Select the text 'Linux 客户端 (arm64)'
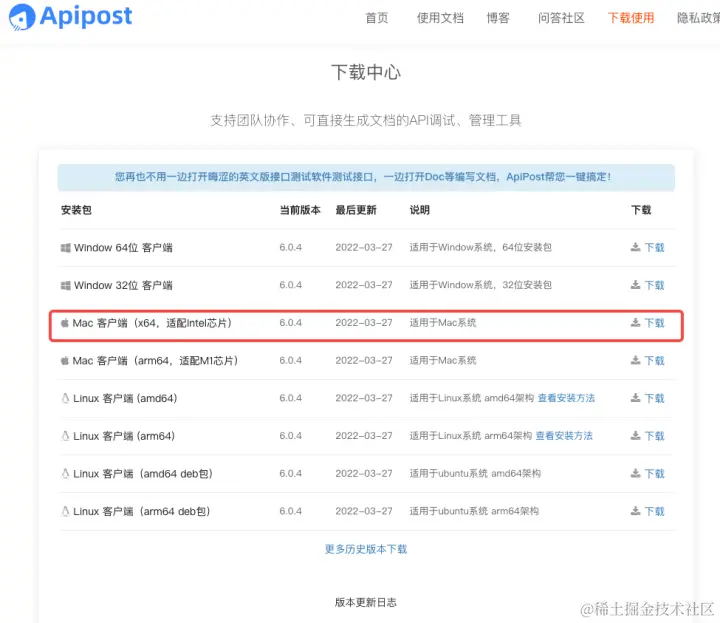The height and width of the screenshot is (623, 720). (124, 436)
